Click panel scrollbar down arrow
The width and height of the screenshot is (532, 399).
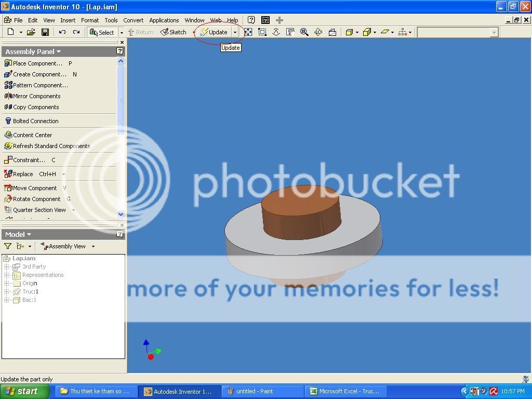[x=121, y=214]
